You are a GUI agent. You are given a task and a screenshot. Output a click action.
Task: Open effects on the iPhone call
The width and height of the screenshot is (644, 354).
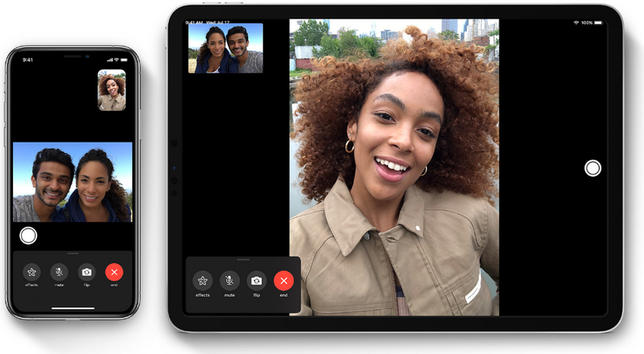coord(31,272)
